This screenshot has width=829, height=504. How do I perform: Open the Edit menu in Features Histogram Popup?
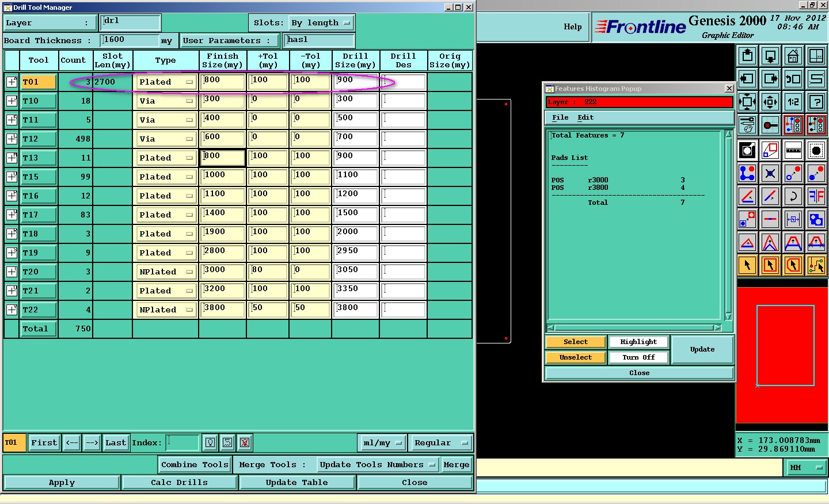[585, 117]
